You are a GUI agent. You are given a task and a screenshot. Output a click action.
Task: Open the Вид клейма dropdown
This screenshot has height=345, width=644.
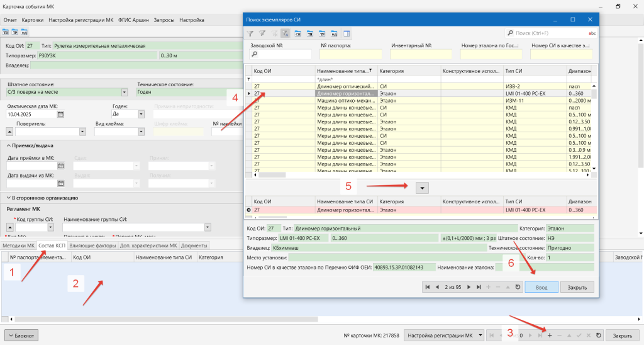(x=141, y=132)
